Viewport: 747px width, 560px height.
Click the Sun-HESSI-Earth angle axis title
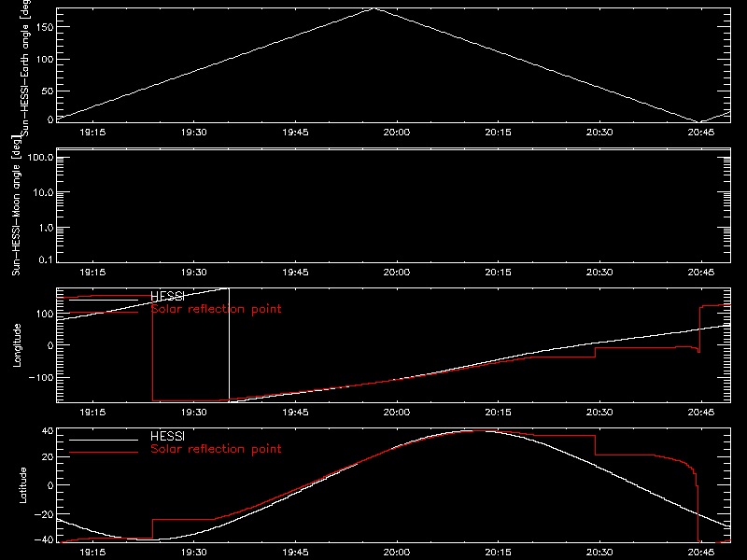tap(25, 68)
